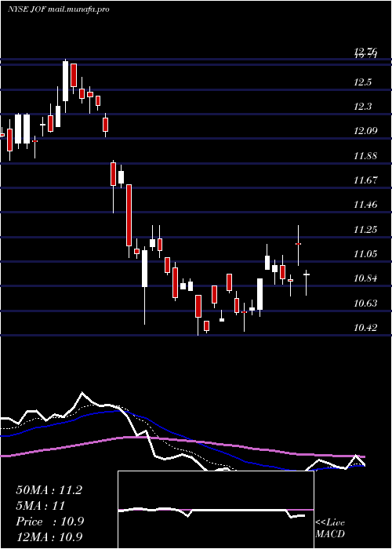Click the NYSE JOF mail.munafa.pro title text
Image resolution: width=392 pixels, height=549 pixels.
pyautogui.click(x=59, y=9)
